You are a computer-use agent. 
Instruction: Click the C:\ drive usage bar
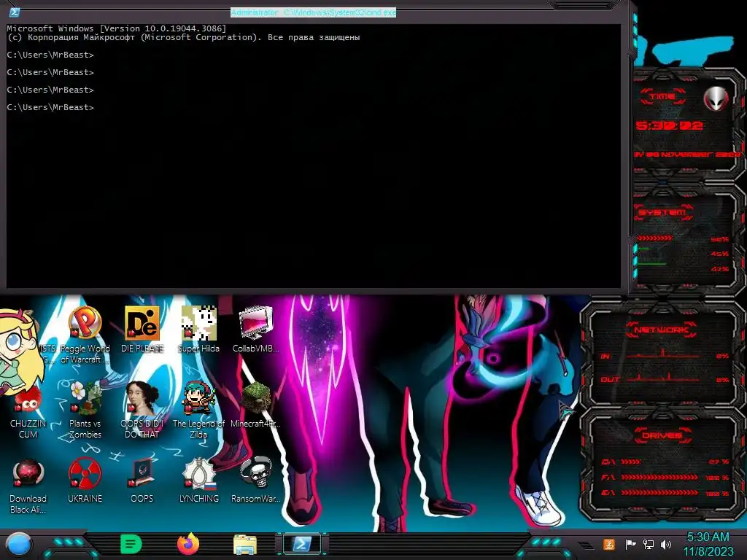(631, 462)
